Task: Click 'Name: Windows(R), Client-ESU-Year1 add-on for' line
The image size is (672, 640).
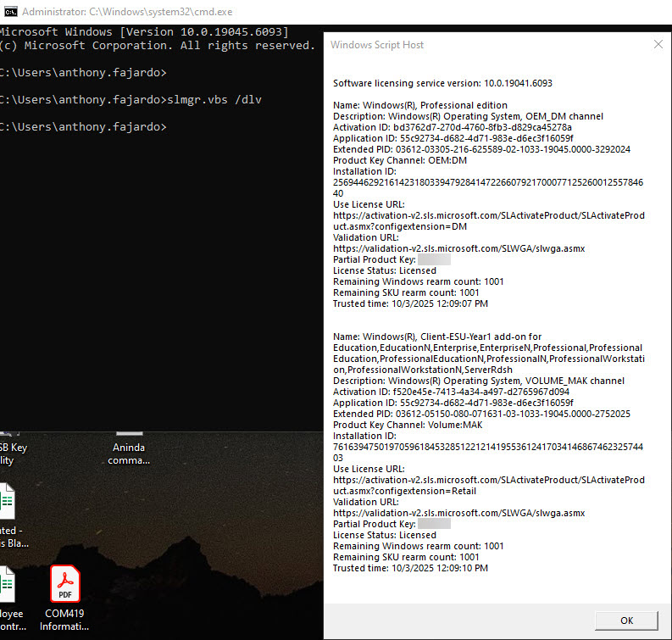Action: (437, 337)
